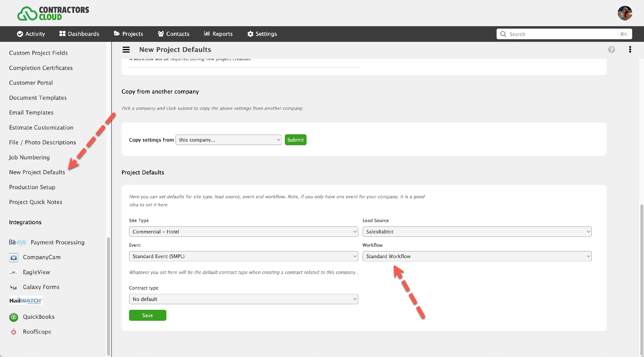Open Project Quick Notes settings
Image resolution: width=644 pixels, height=357 pixels.
tap(36, 202)
